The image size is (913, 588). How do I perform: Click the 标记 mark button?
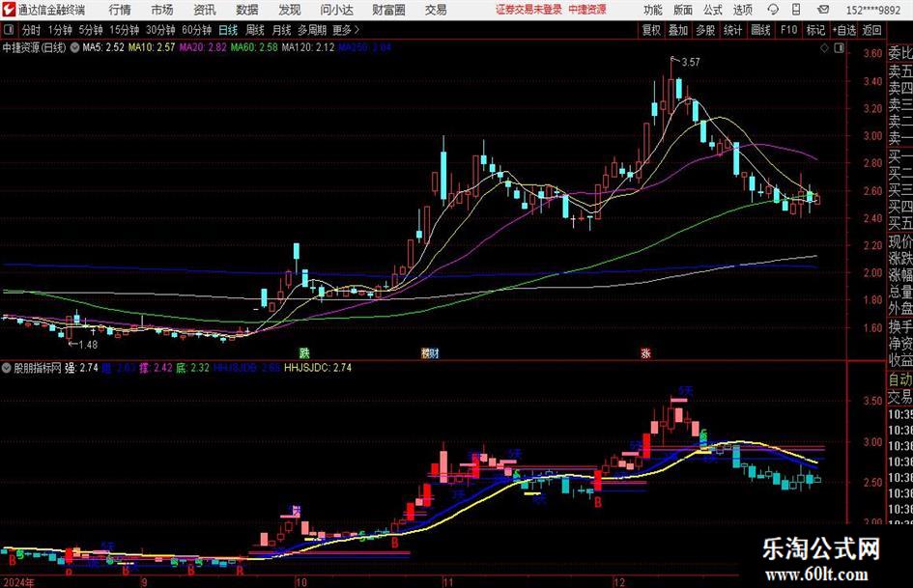pyautogui.click(x=815, y=30)
